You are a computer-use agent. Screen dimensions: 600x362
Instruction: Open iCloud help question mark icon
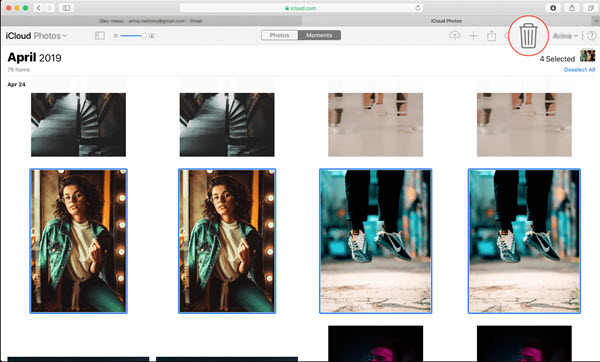pyautogui.click(x=592, y=36)
